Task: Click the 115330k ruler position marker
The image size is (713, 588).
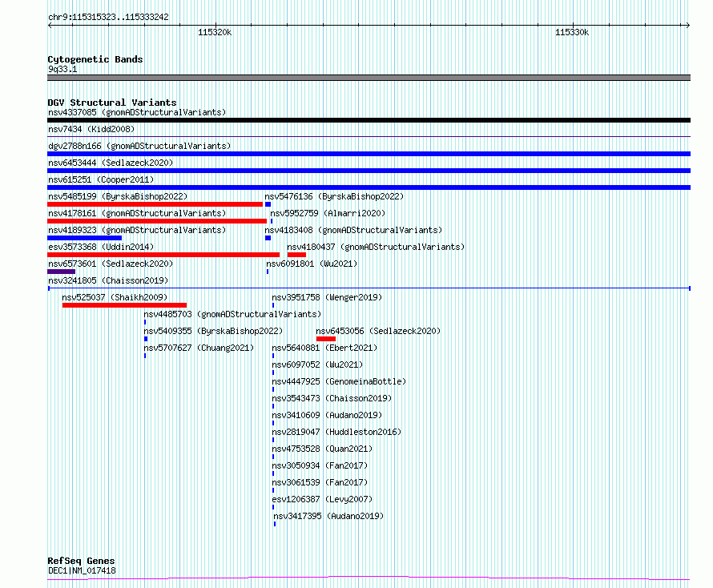Action: point(572,32)
